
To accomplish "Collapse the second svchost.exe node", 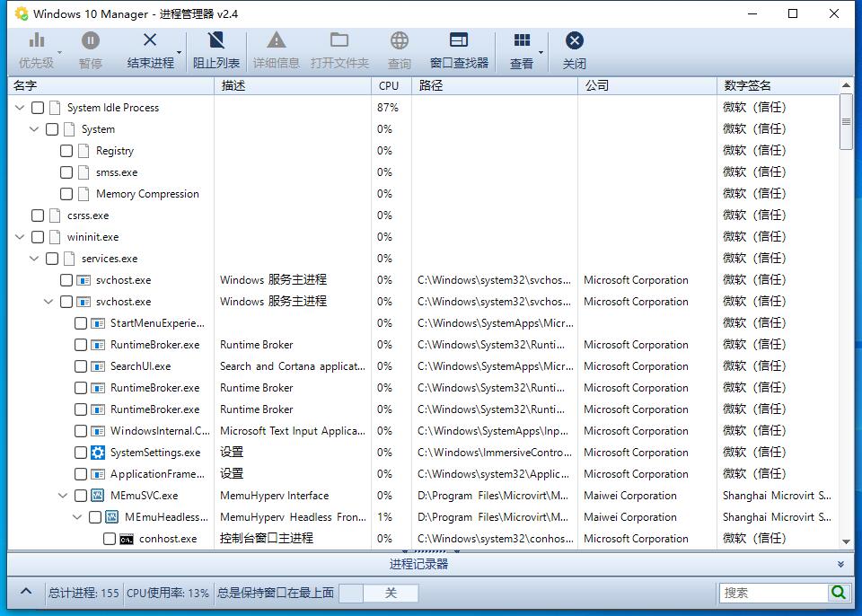I will click(48, 302).
